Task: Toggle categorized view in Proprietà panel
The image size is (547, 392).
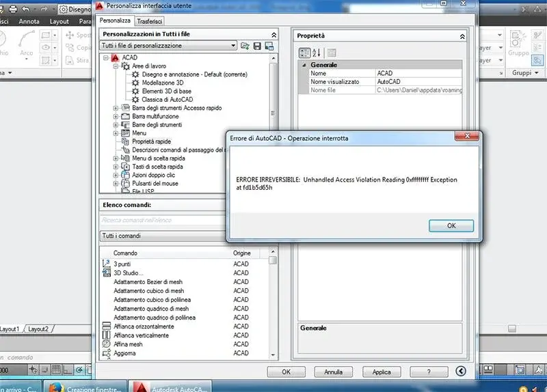Action: coord(304,53)
